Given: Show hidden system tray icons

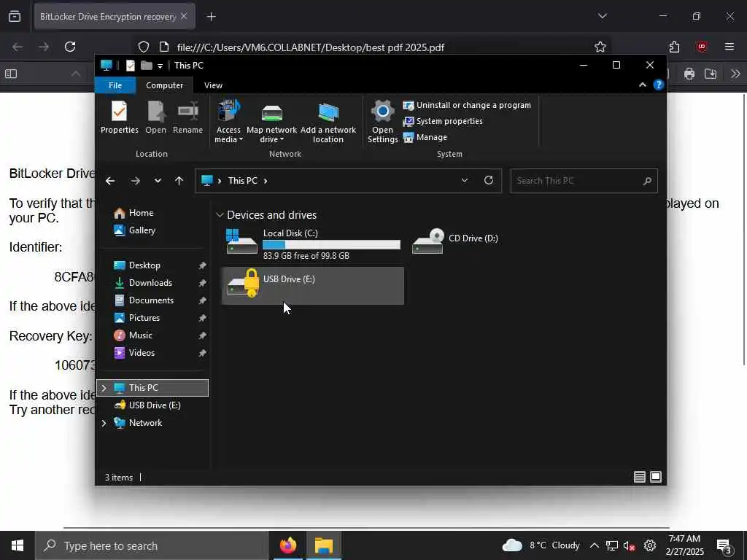Looking at the screenshot, I should coord(594,545).
